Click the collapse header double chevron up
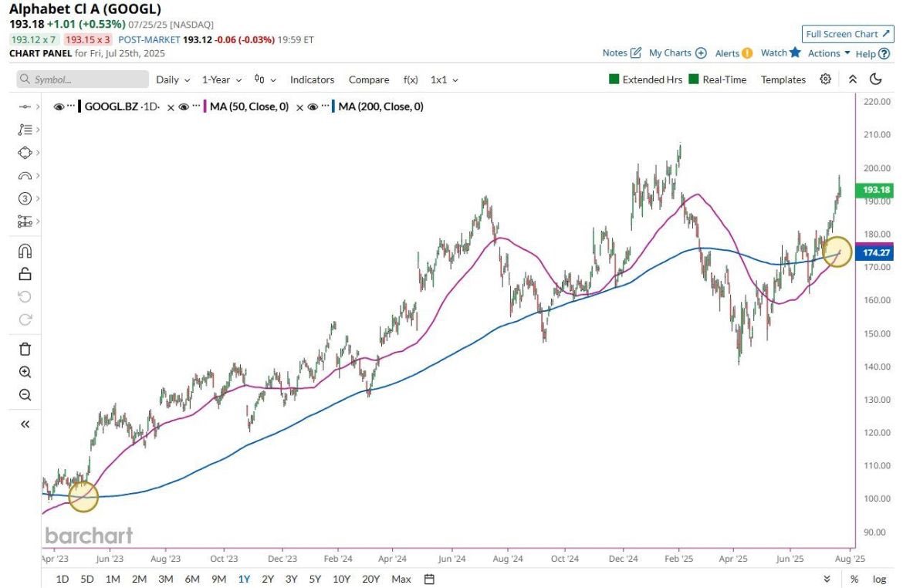This screenshot has height=588, width=903. coord(853,79)
